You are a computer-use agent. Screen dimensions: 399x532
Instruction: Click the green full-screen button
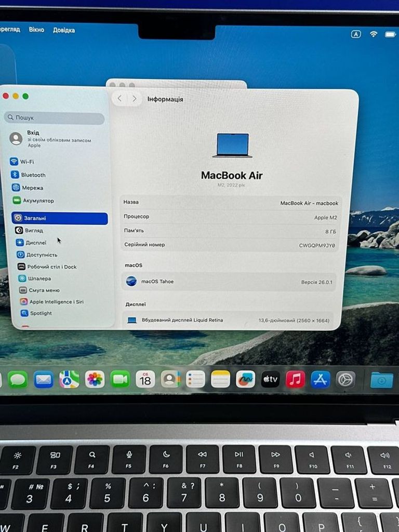click(25, 96)
